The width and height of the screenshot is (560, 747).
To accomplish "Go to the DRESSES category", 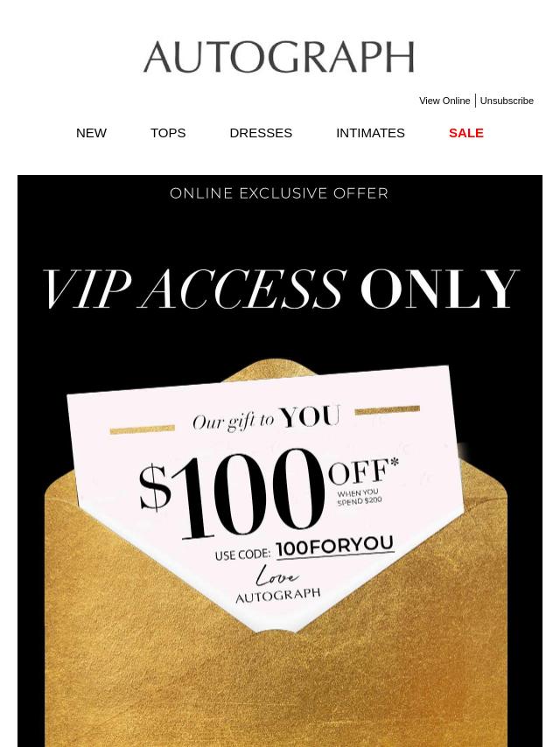I will point(261,133).
